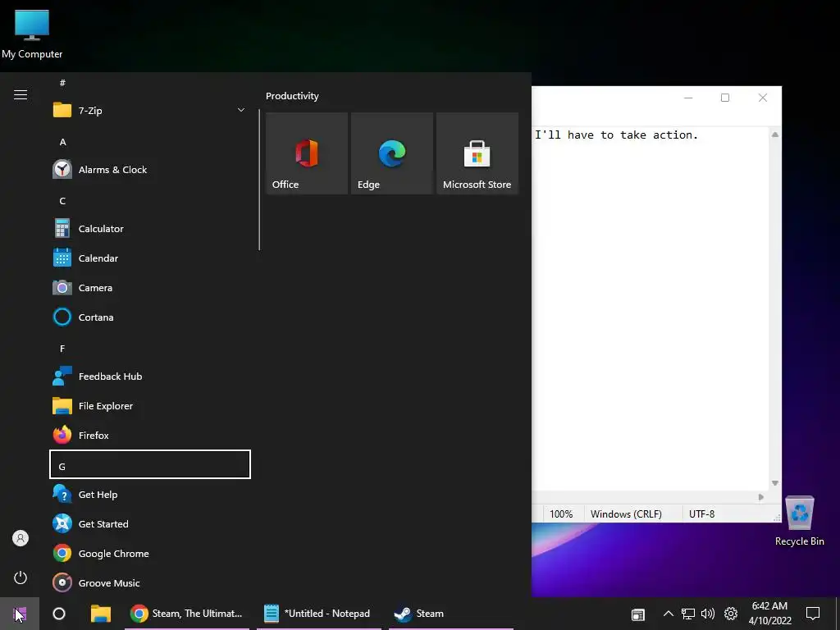The image size is (840, 630).
Task: Open the Action Center notifications icon
Action: 813,614
